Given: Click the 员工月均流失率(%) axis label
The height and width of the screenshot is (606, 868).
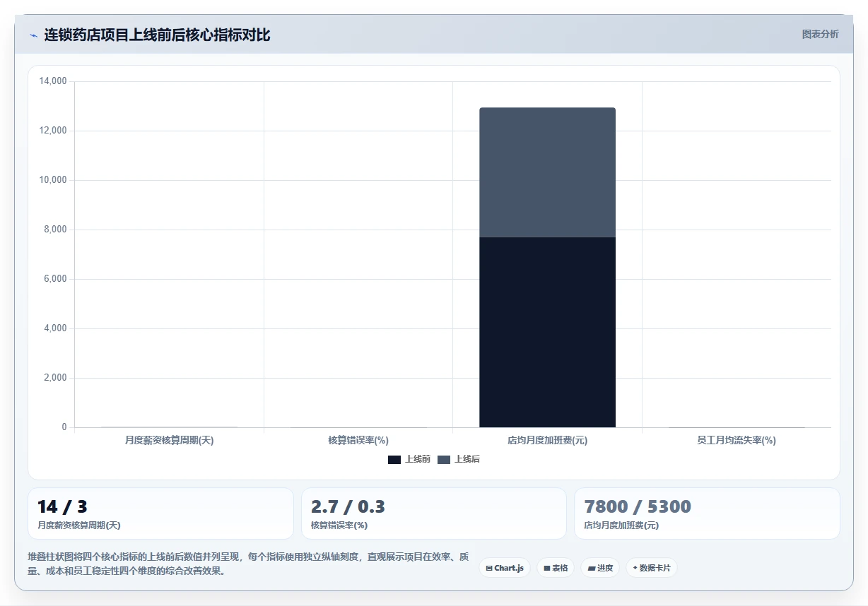Looking at the screenshot, I should click(737, 440).
